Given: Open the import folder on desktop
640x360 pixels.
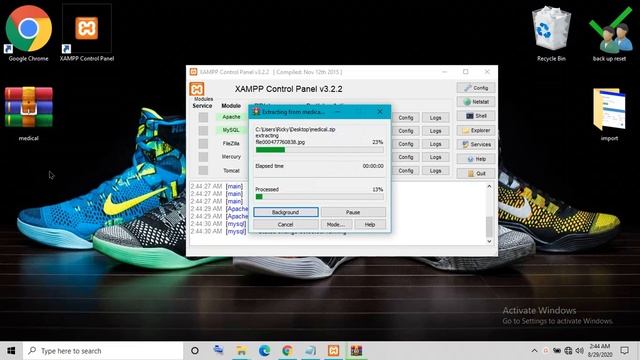Looking at the screenshot, I should [x=609, y=114].
